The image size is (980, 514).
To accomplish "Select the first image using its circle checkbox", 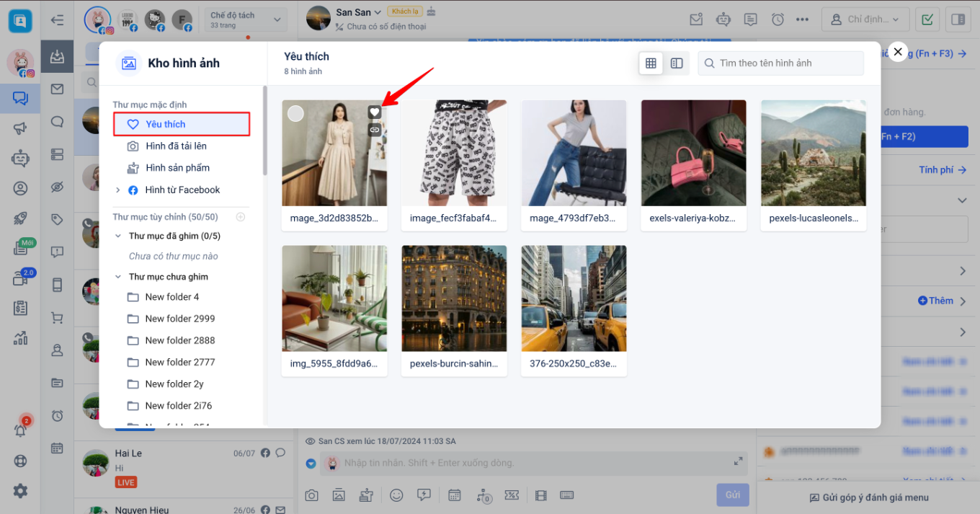I will (295, 113).
